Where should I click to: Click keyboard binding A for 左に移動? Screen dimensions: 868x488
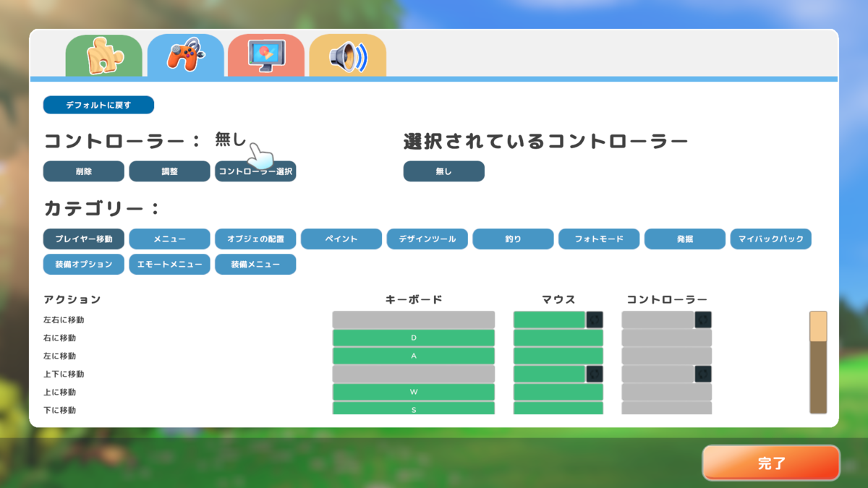click(414, 356)
